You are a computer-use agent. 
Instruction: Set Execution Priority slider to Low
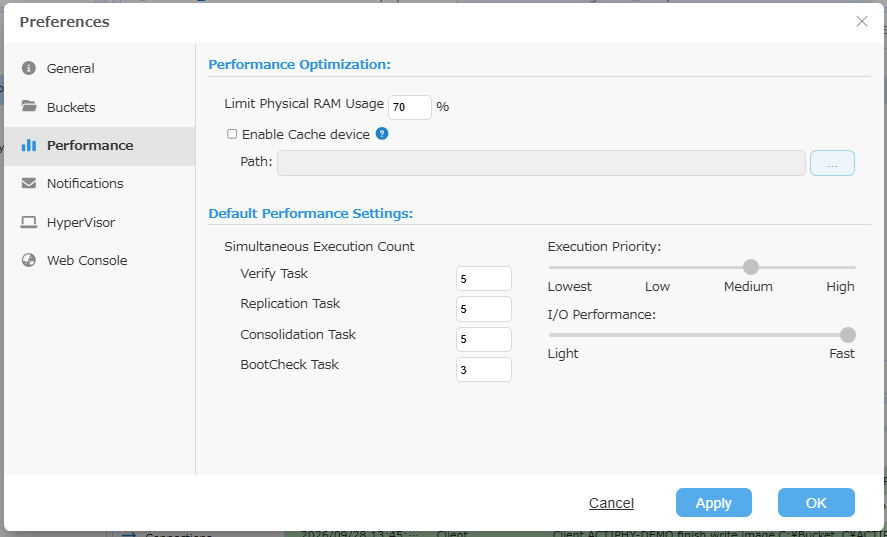tap(657, 267)
